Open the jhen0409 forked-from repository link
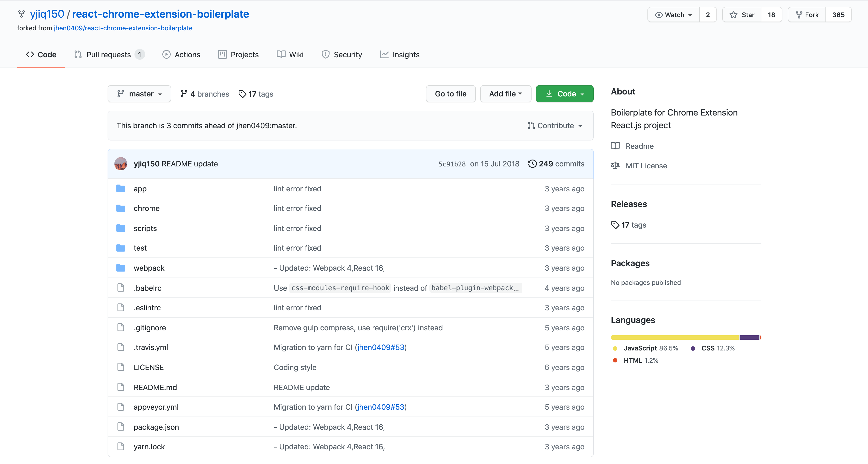 point(123,28)
